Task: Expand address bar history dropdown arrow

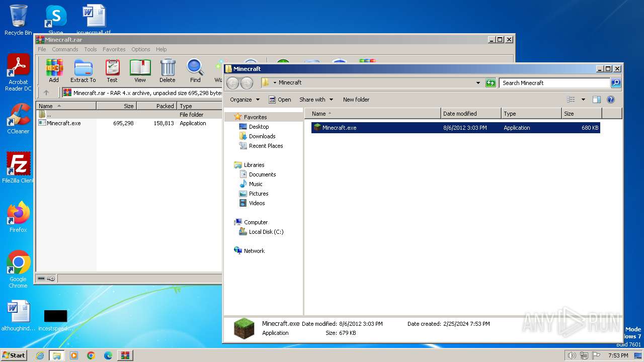Action: (x=478, y=83)
